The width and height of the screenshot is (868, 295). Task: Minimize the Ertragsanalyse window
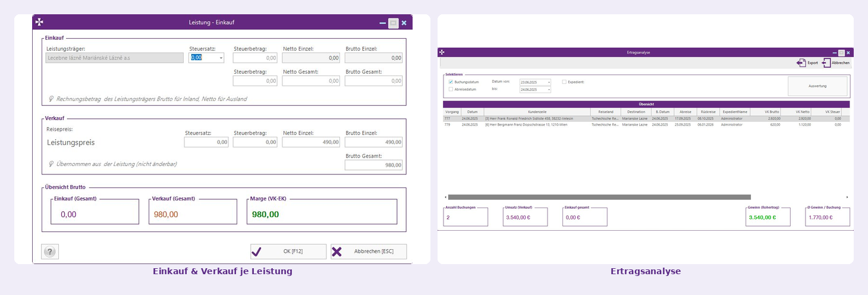835,52
